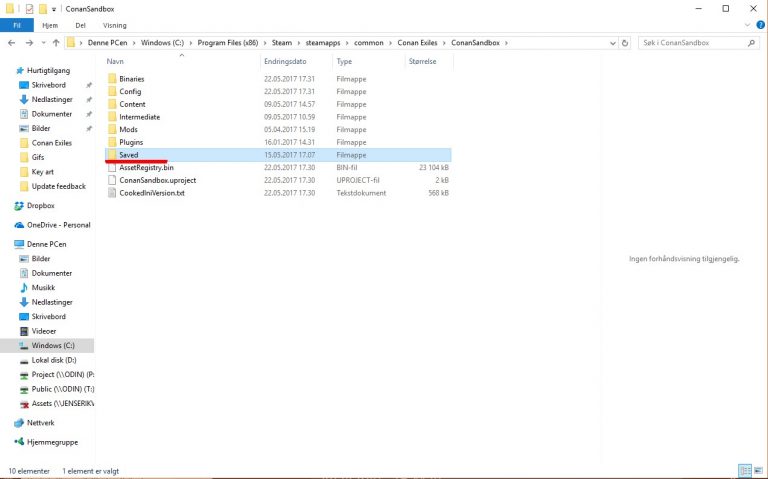Open Nettverk in the navigation pane
Screen dimensions: 768x479
point(41,423)
